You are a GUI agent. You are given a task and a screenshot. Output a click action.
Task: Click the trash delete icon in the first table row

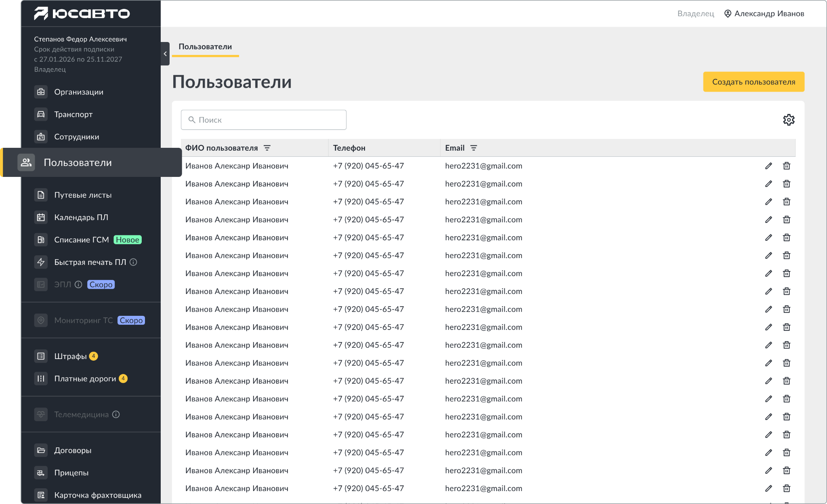[x=787, y=166]
